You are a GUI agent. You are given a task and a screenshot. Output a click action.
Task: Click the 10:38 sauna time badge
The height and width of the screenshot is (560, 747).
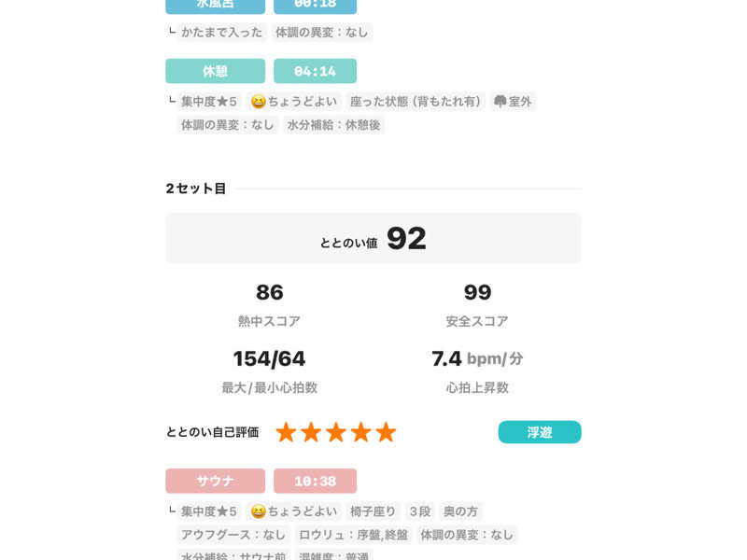coord(315,481)
